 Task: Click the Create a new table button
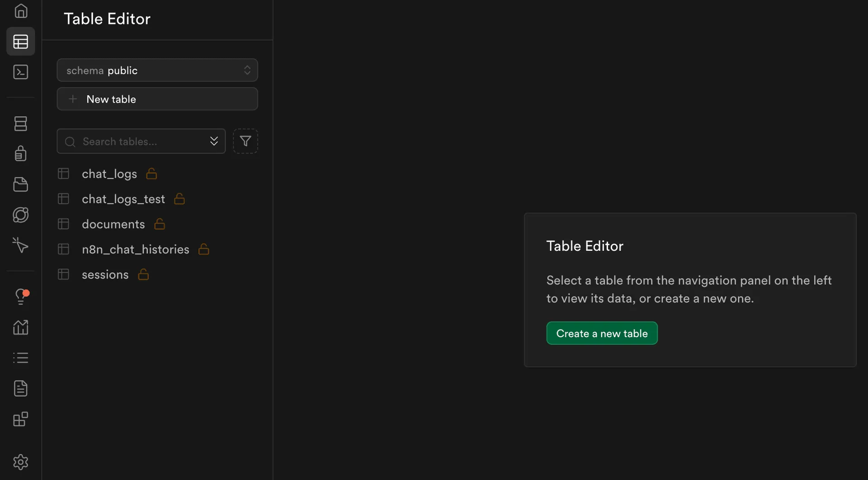(x=602, y=333)
